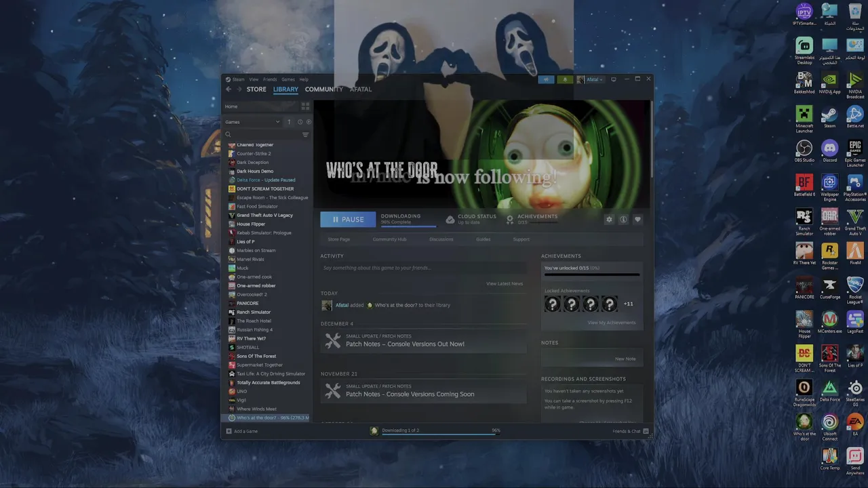Switch to the COMMUNITY tab
The height and width of the screenshot is (488, 868).
coord(324,89)
